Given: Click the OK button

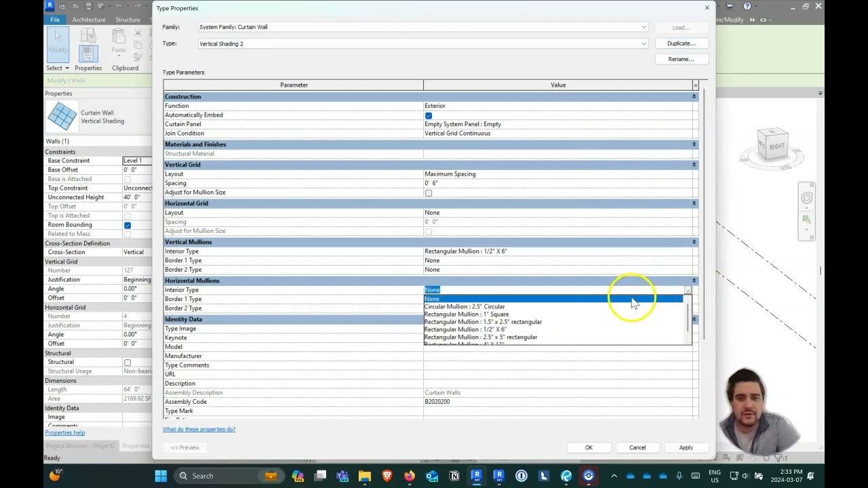Looking at the screenshot, I should [589, 447].
